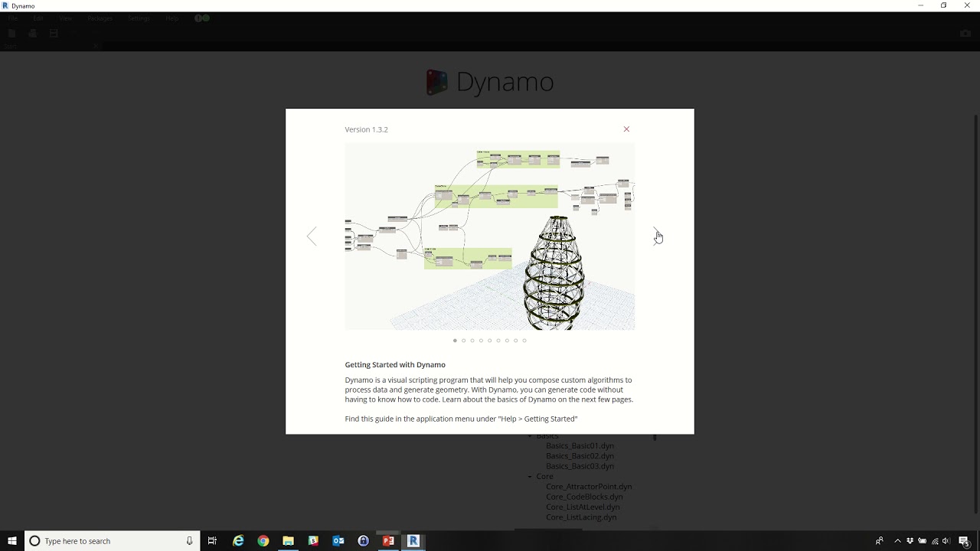Screen dimensions: 980x551
Task: Switch to PowerPoint on the taskbar
Action: coord(388,541)
